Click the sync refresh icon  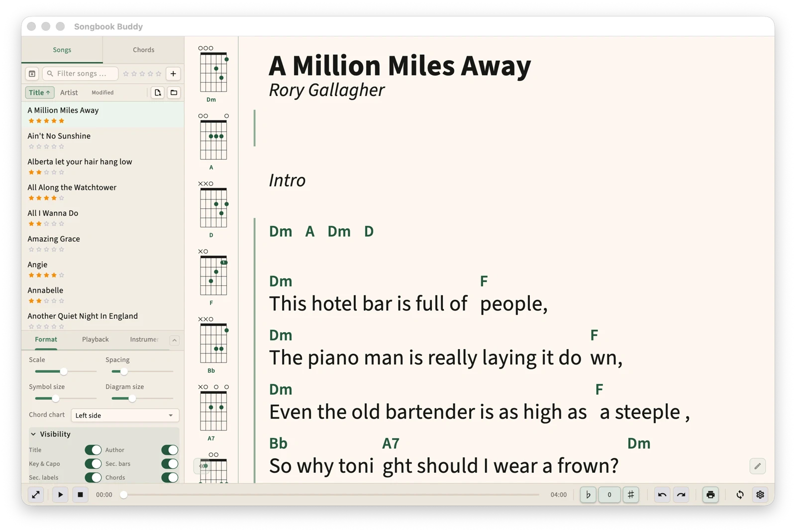[x=740, y=495]
